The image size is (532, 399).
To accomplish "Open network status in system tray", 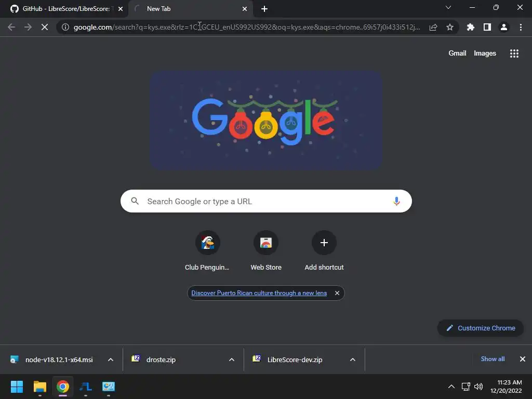I will click(x=466, y=387).
